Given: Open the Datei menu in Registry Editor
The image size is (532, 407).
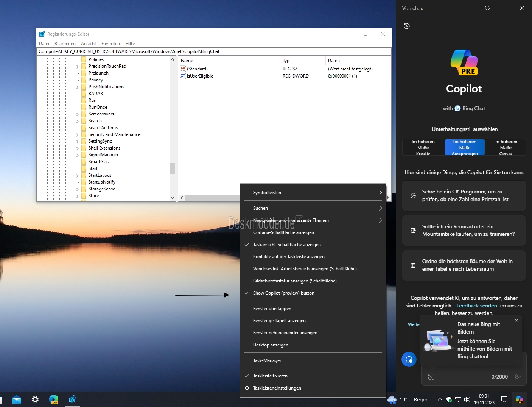Looking at the screenshot, I should tap(44, 44).
